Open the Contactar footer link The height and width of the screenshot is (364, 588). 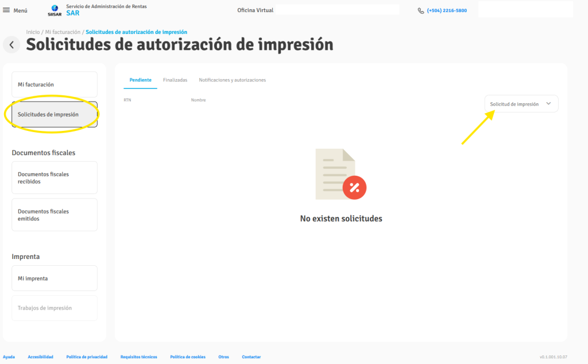coord(252,357)
